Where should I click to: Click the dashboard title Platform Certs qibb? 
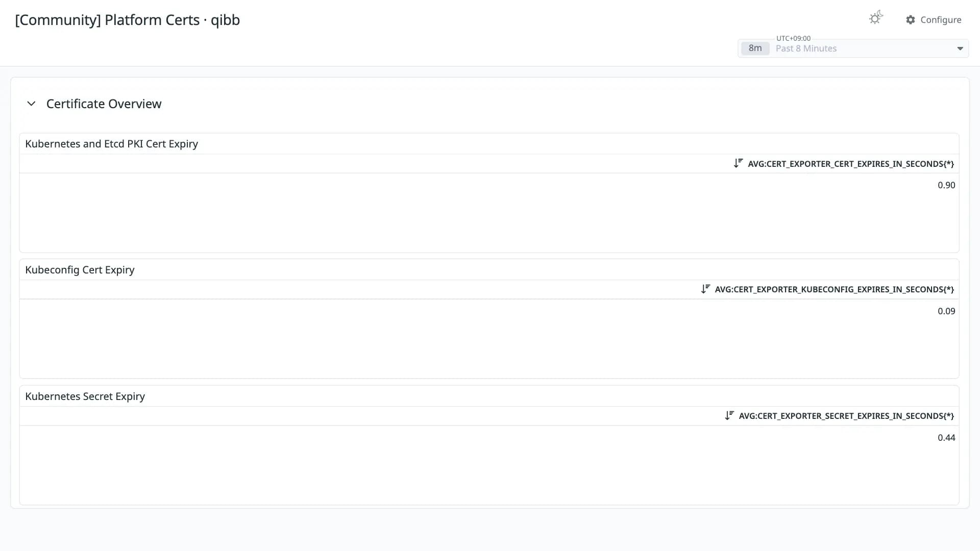pos(128,20)
